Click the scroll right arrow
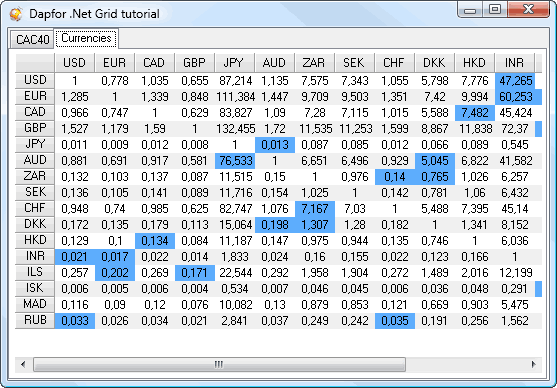Image resolution: width=557 pixels, height=388 pixels. 534,364
